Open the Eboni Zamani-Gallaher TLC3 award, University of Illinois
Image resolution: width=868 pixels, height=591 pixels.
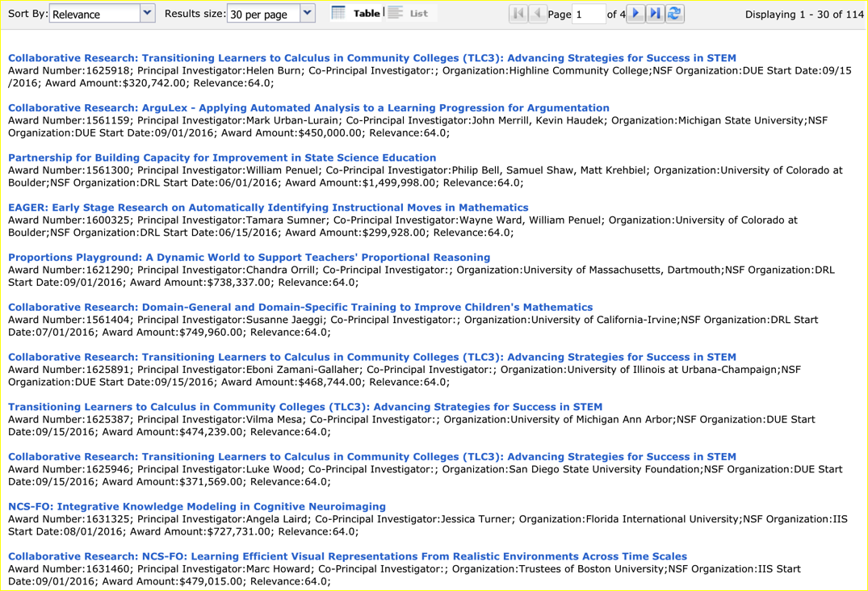pos(372,357)
